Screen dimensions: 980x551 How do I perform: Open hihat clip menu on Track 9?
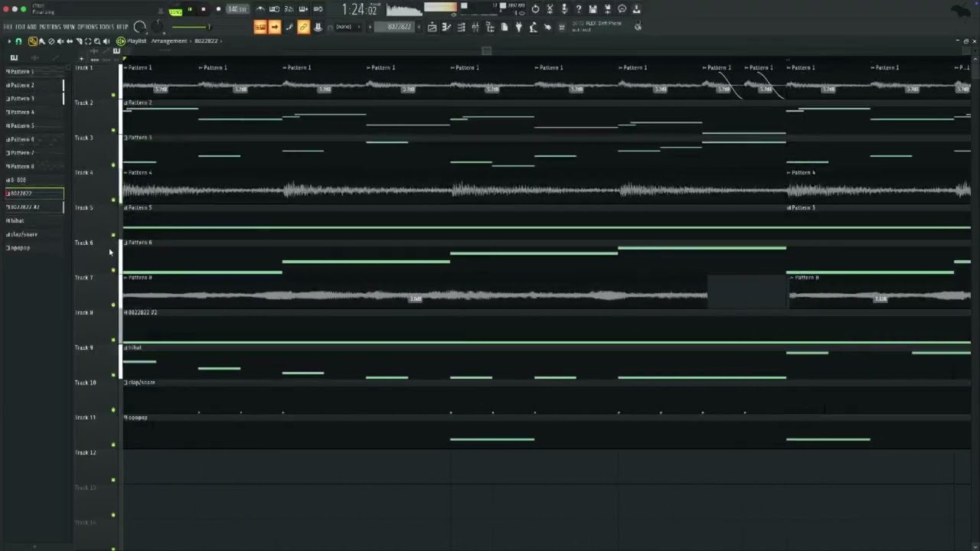tap(126, 347)
